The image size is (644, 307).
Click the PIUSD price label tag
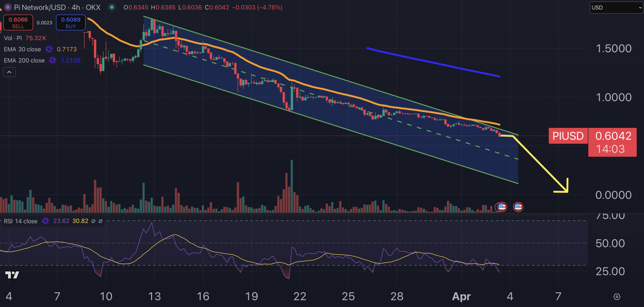(568, 136)
